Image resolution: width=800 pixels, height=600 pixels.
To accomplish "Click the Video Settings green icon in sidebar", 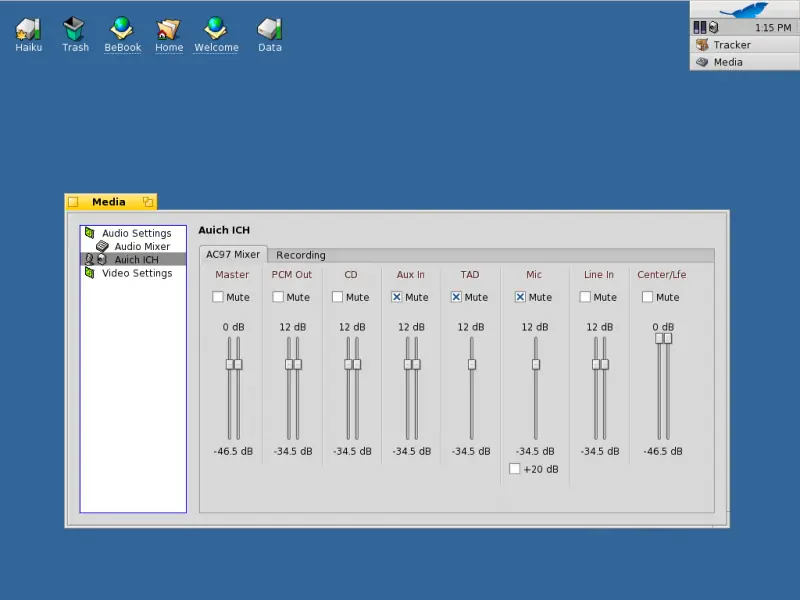I will pyautogui.click(x=90, y=273).
